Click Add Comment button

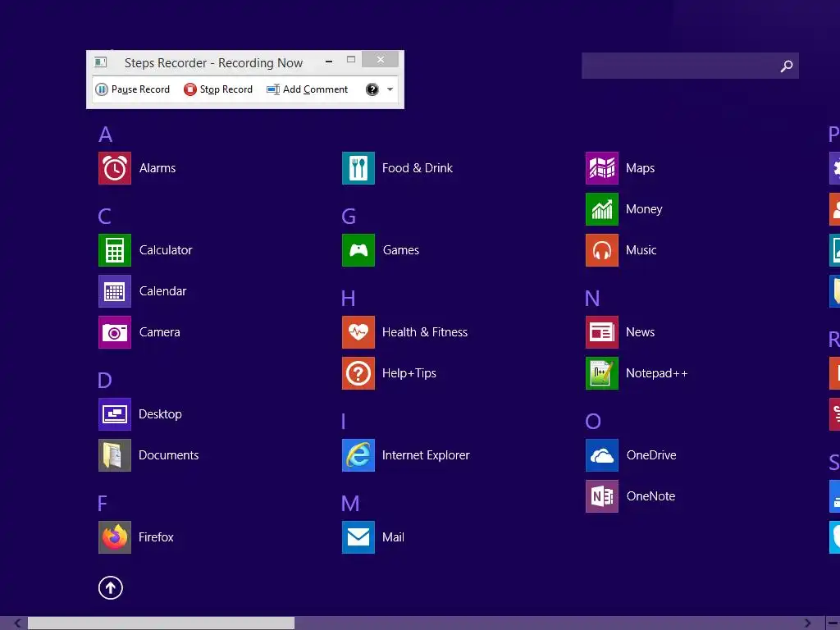point(308,89)
